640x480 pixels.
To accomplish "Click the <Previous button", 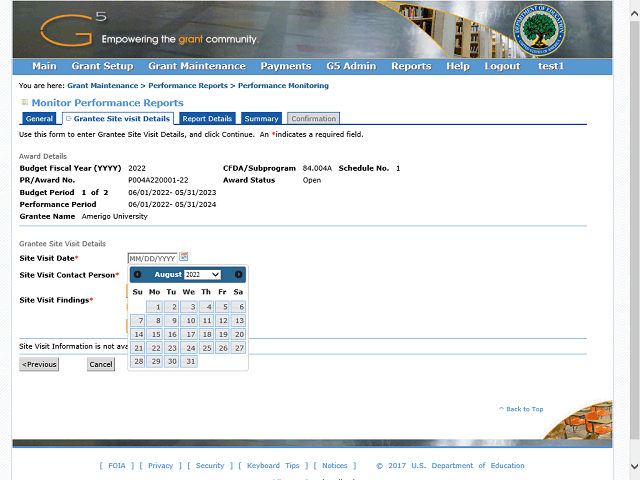I will 39,364.
